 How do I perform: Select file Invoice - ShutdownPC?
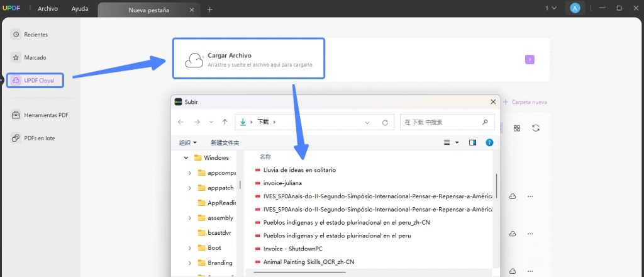point(289,249)
